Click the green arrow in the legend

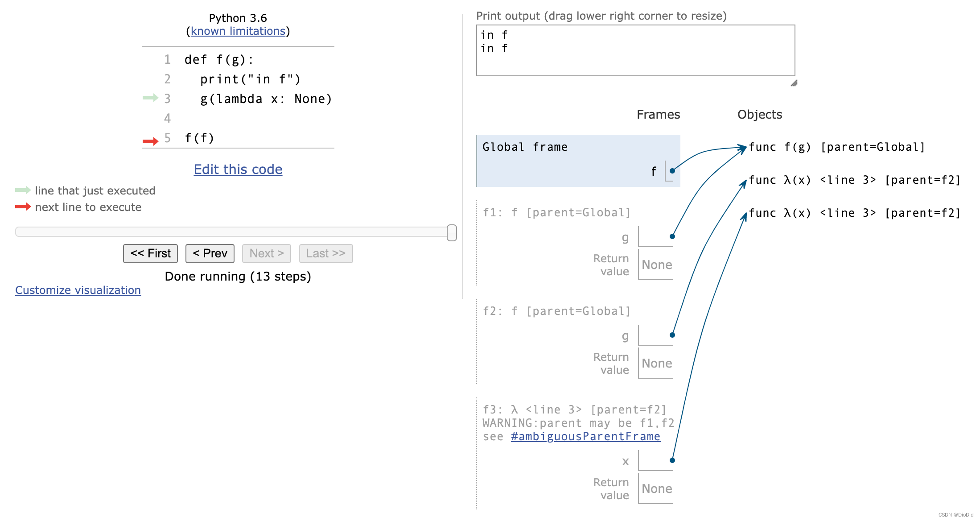23,190
